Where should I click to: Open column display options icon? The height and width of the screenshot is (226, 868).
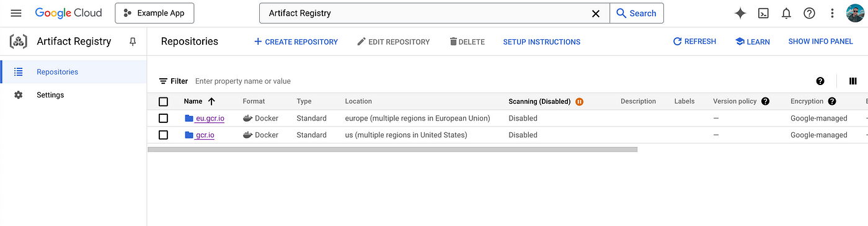pos(853,81)
